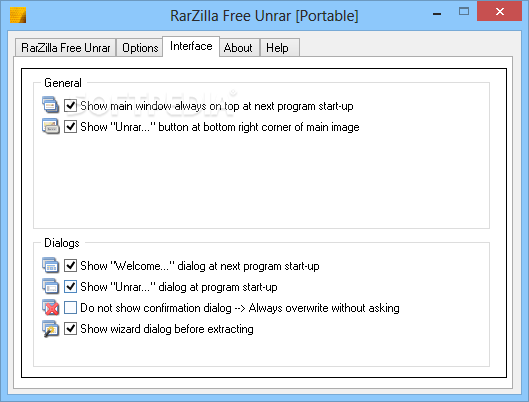Viewport: 529px width, 402px height.
Task: Uncheck Show "Unrar..." button at bottom right corner
Action: click(71, 126)
